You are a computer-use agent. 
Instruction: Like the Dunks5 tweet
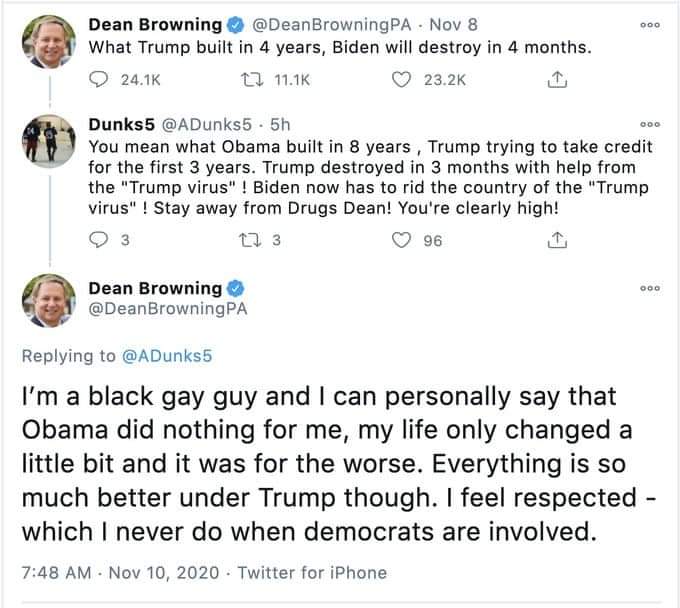click(404, 239)
